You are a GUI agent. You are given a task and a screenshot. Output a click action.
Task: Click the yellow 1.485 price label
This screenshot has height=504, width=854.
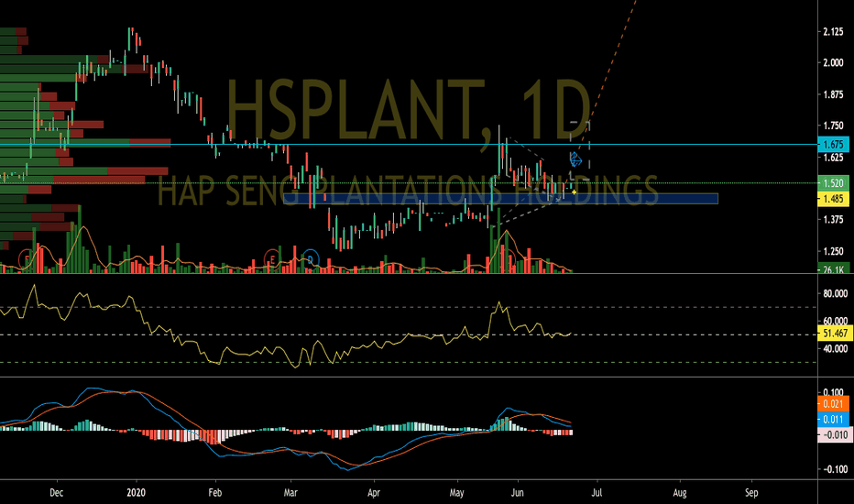[x=833, y=199]
